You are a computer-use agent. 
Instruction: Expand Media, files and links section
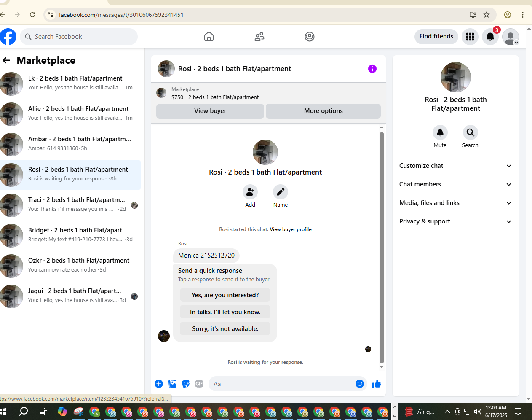(x=455, y=203)
